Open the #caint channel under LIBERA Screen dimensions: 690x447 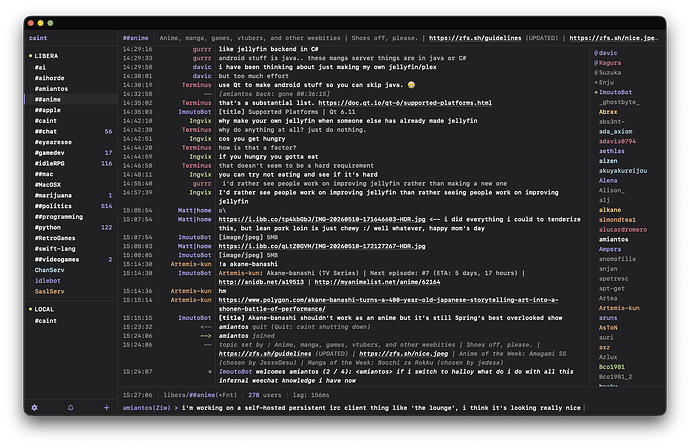tap(46, 121)
